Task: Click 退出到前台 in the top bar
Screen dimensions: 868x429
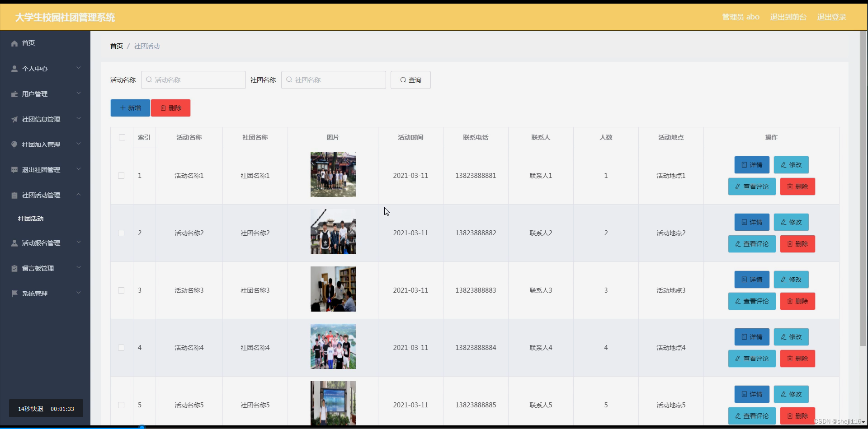Action: (x=788, y=17)
